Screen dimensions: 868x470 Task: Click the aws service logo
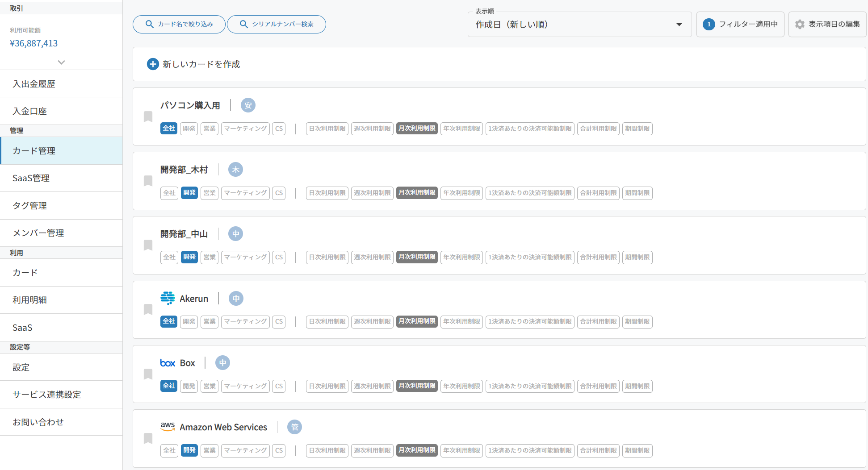(x=168, y=427)
